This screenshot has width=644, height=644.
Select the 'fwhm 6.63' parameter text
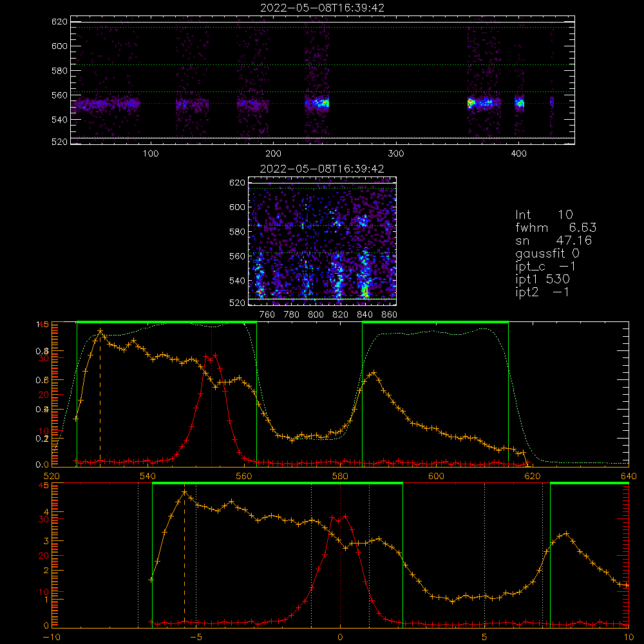pos(556,227)
